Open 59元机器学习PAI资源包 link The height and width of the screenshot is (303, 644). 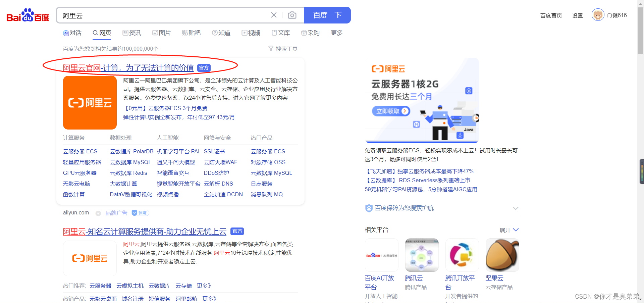coord(421,189)
